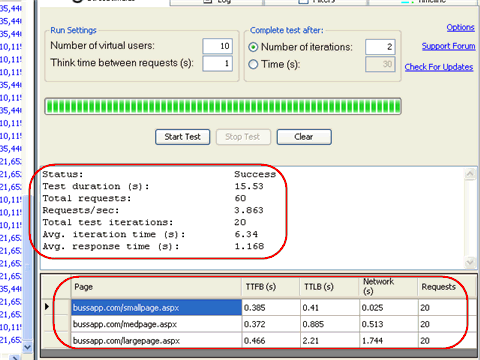Click the Clear button
Image resolution: width=480 pixels, height=360 pixels.
pos(304,137)
